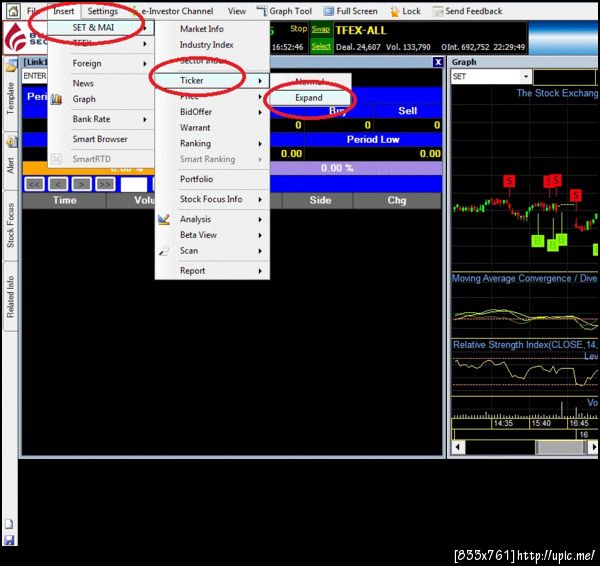Click the new page icon at bottom left
Viewport: 600px width, 566px height.
pos(9,524)
